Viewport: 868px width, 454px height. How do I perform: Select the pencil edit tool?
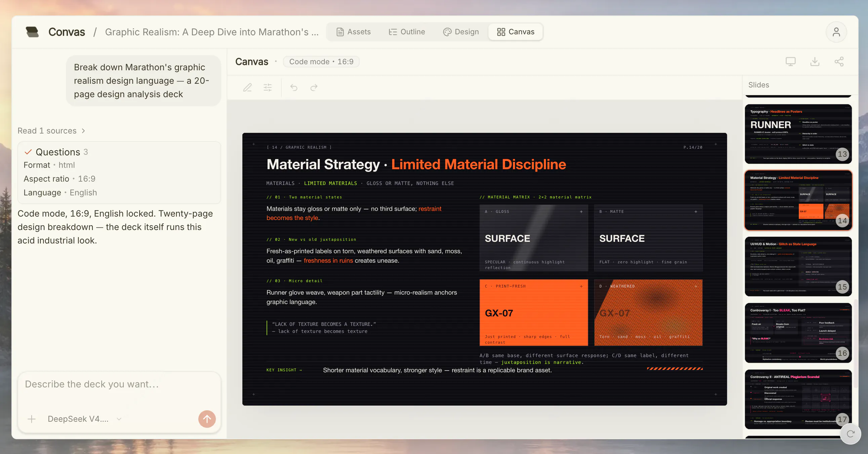[248, 88]
